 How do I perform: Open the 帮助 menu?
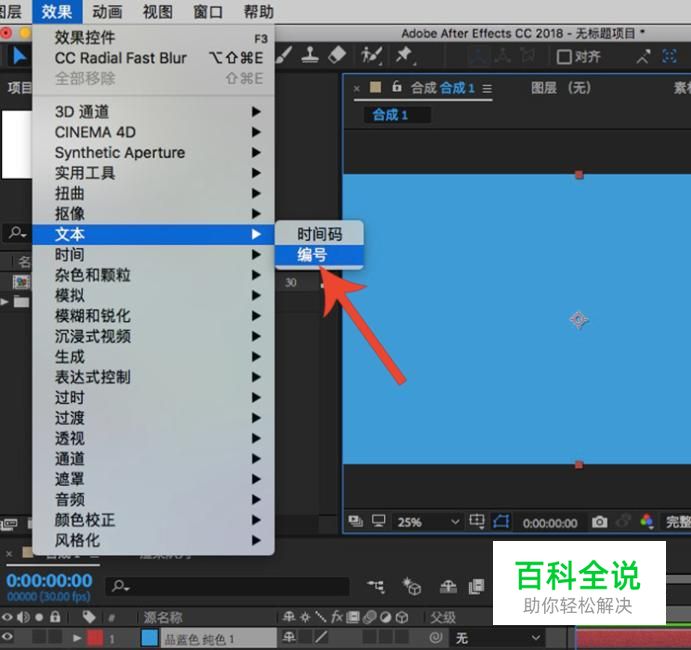(259, 11)
